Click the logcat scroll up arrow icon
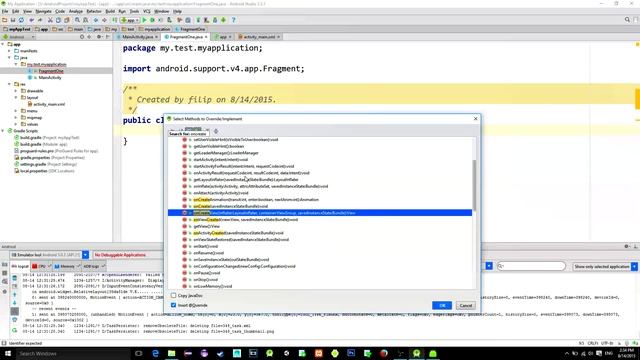Screen dimensions: 640x360 point(15,295)
